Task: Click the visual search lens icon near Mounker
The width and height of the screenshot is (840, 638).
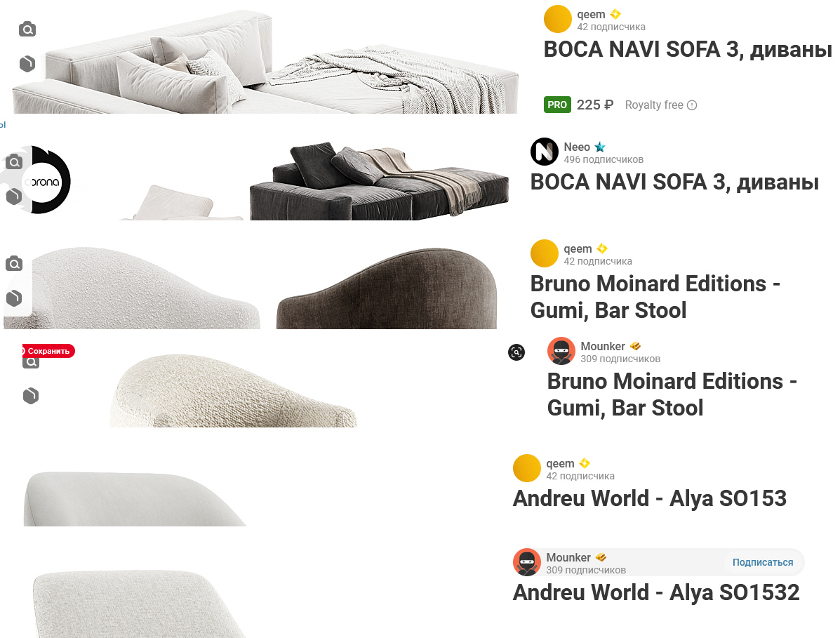Action: click(516, 352)
